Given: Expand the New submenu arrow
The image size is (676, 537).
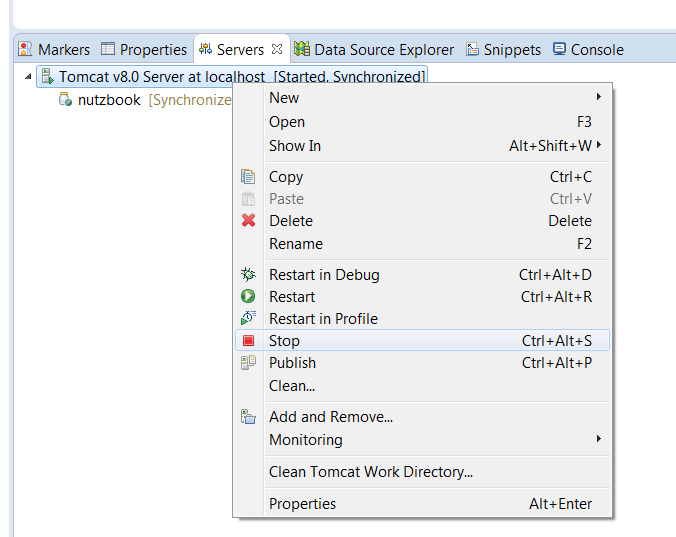Looking at the screenshot, I should click(598, 97).
